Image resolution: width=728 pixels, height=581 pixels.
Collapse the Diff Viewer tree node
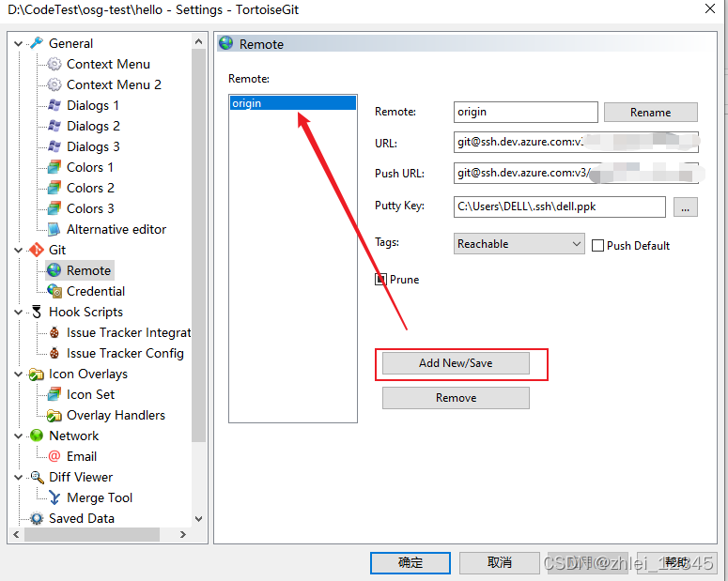[18, 477]
